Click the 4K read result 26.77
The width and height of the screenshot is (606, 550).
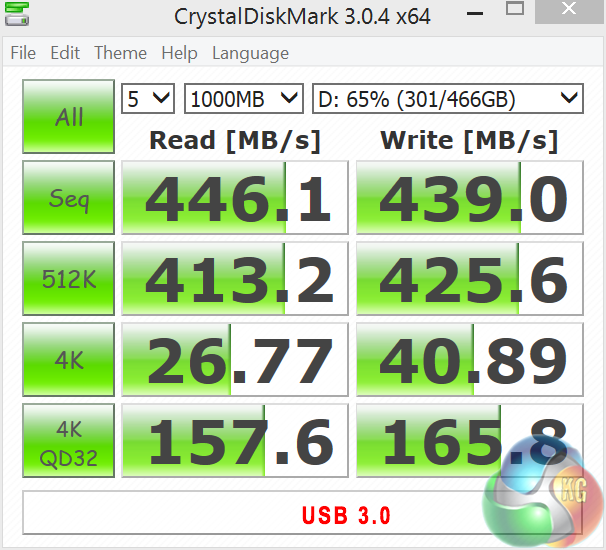(235, 359)
